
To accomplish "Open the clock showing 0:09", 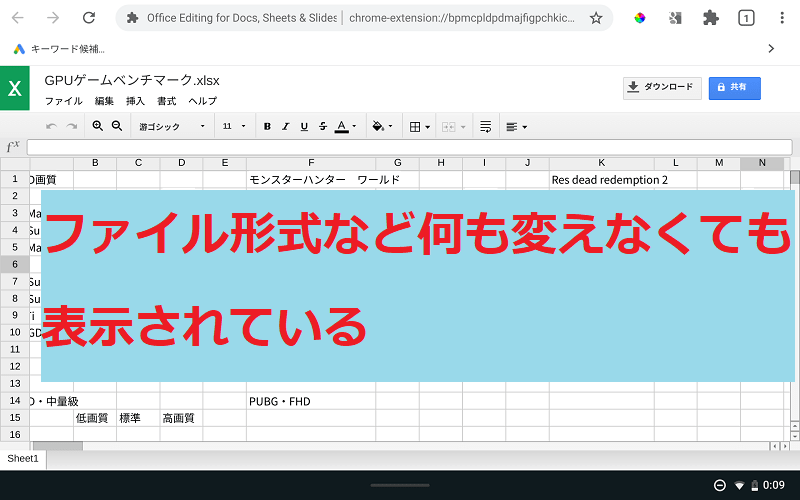I will click(x=773, y=485).
